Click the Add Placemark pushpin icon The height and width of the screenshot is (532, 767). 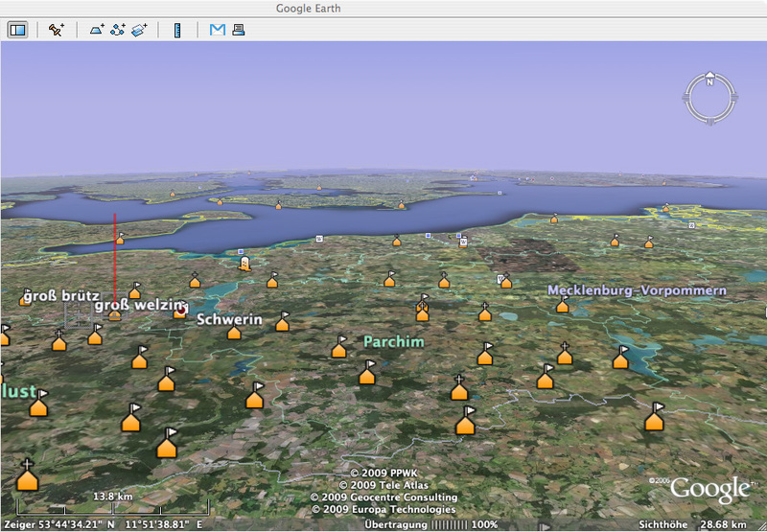[57, 30]
